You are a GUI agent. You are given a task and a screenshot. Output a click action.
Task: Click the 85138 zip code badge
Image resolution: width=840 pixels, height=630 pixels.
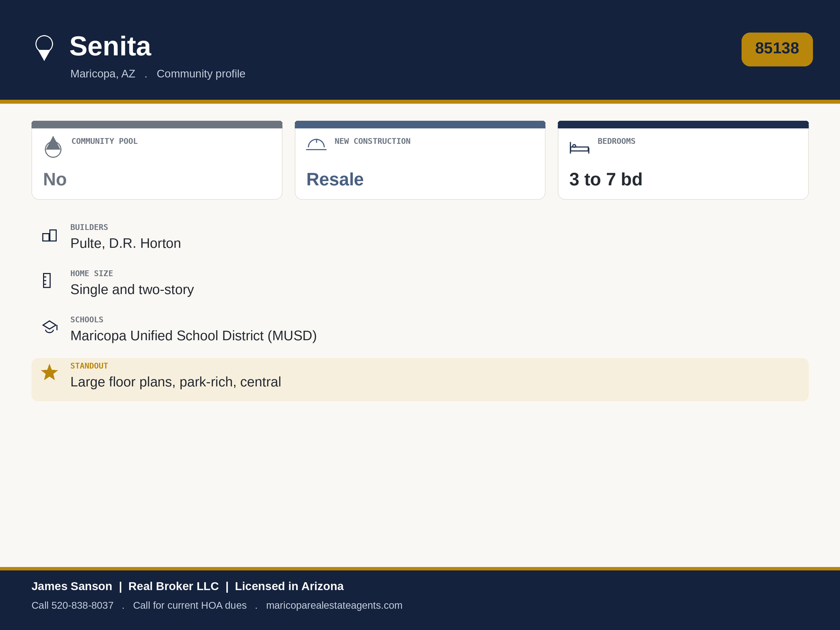click(x=777, y=49)
